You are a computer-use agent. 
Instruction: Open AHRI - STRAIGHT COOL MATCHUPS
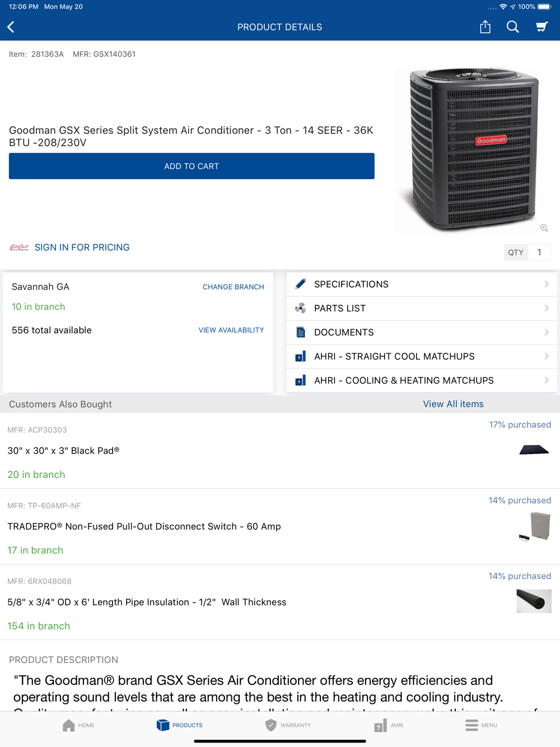coord(422,356)
